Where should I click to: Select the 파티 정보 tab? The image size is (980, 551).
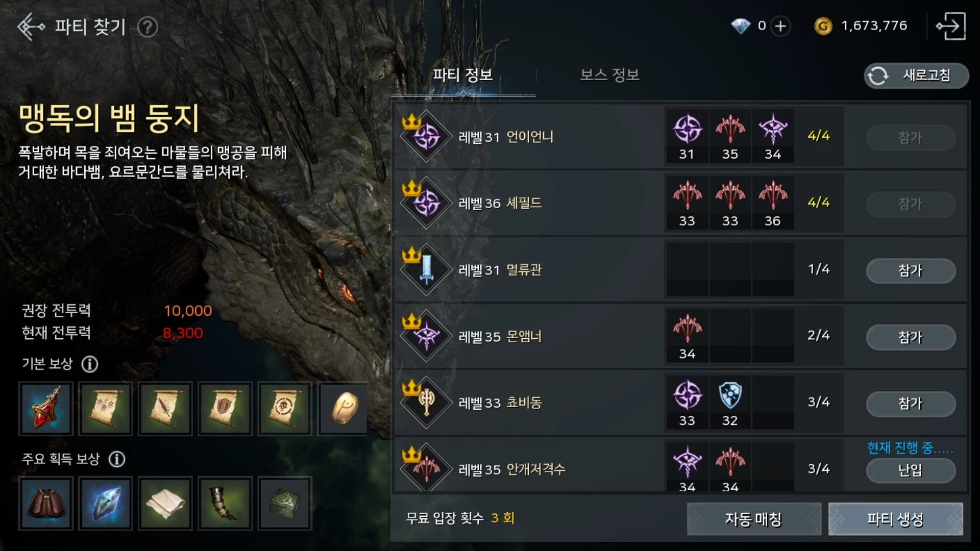[x=462, y=75]
